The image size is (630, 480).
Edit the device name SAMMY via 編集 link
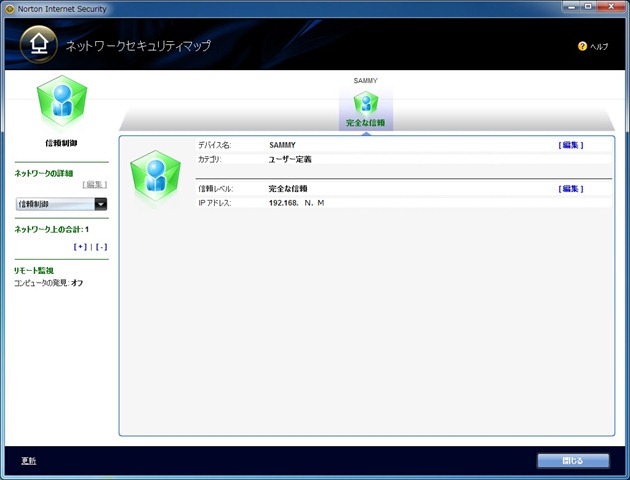571,145
